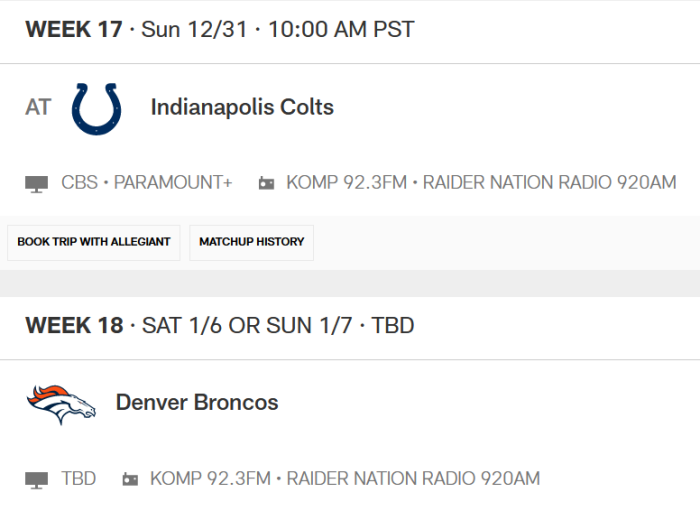This screenshot has height=511, width=700.
Task: Open the Matchup History button
Action: (251, 242)
